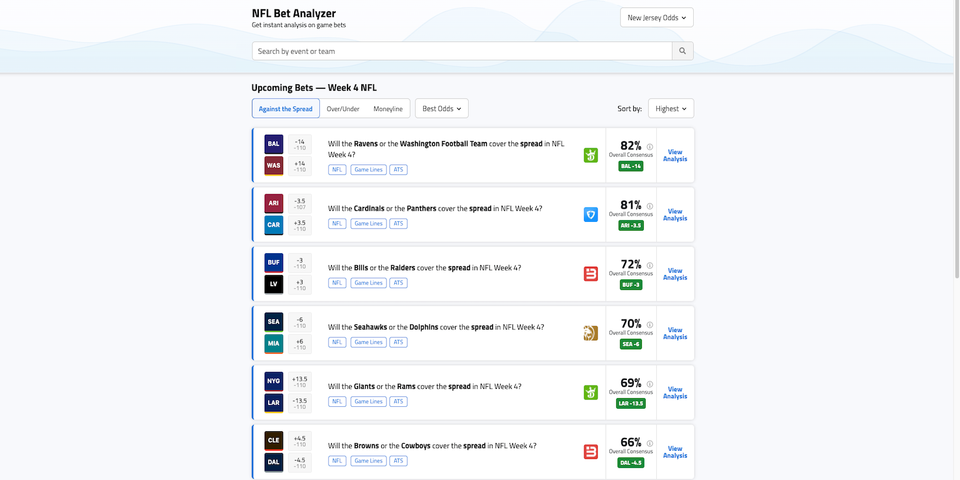
Task: Click the BAL -14 odds box
Action: tap(300, 144)
